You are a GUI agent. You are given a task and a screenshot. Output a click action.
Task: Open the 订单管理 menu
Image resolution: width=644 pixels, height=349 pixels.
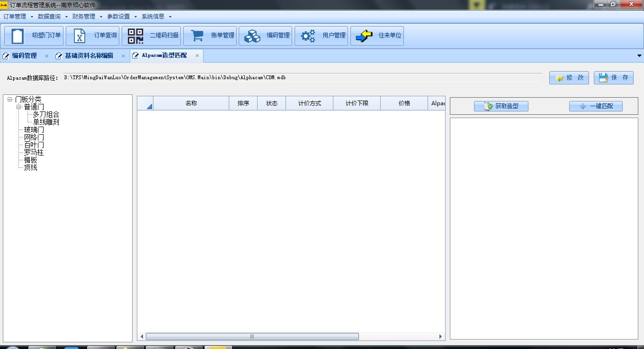(x=18, y=17)
